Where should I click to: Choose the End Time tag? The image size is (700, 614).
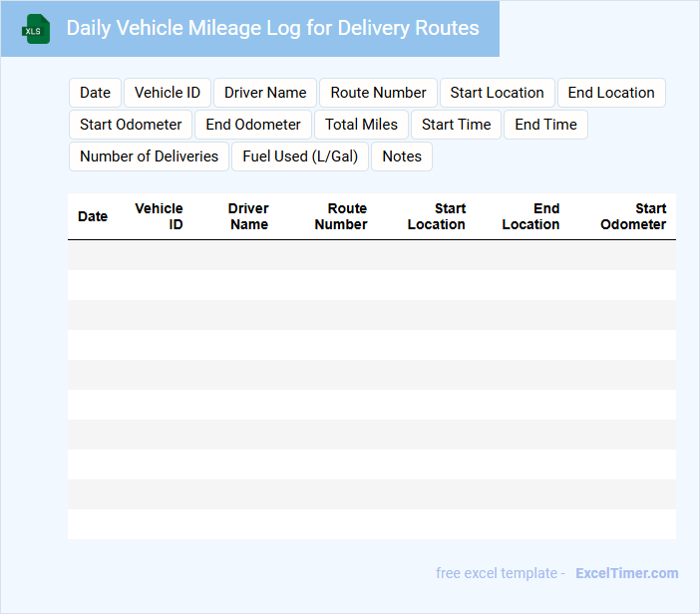coord(545,125)
